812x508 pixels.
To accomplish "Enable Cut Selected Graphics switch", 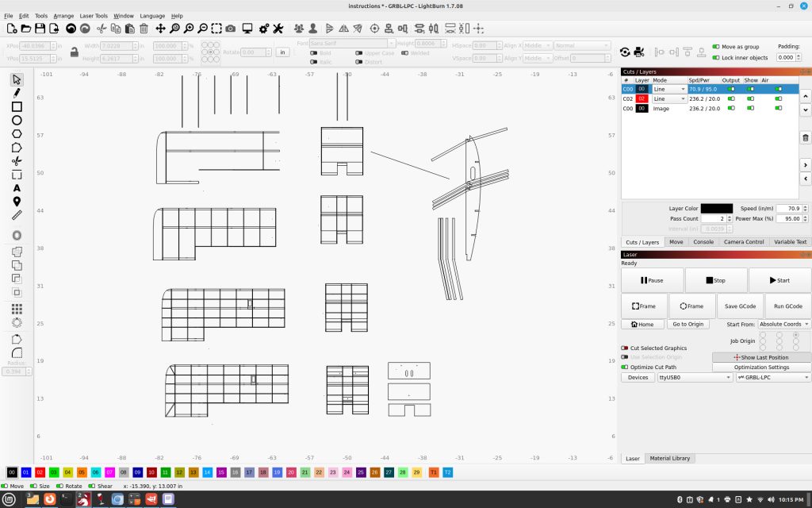I will point(625,348).
